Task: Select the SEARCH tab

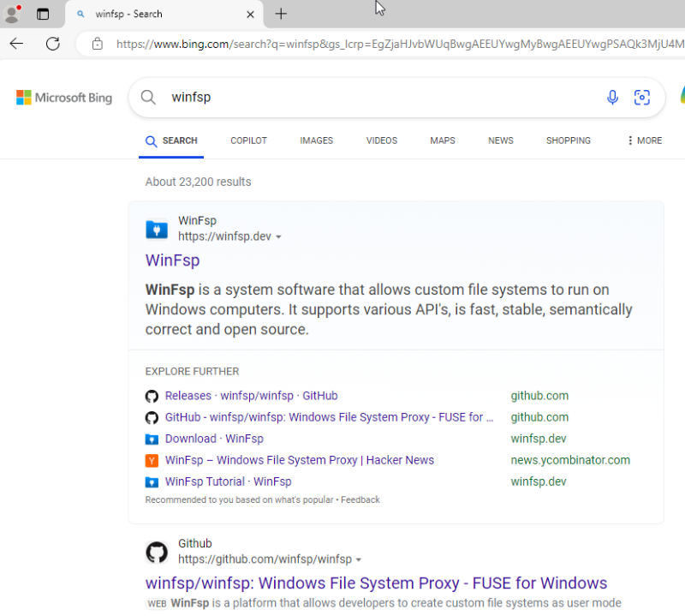Action: pos(171,141)
